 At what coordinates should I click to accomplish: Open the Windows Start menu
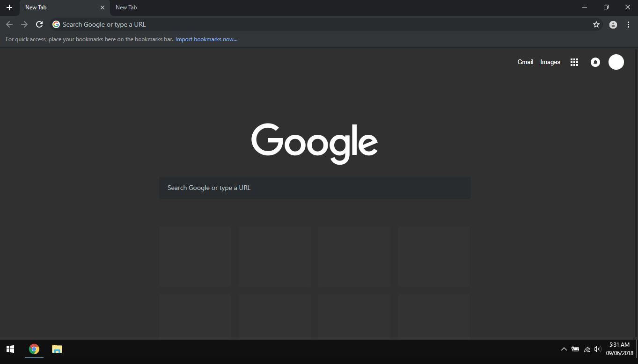(x=10, y=349)
